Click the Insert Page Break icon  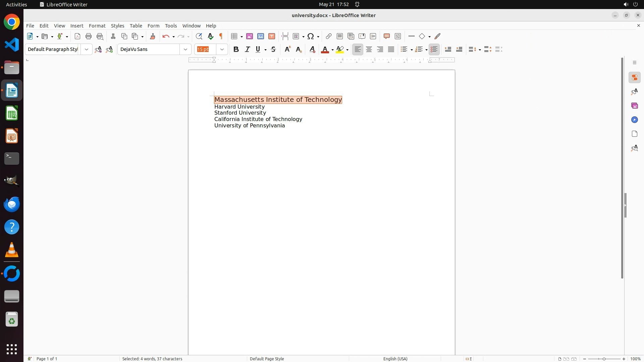(285, 36)
